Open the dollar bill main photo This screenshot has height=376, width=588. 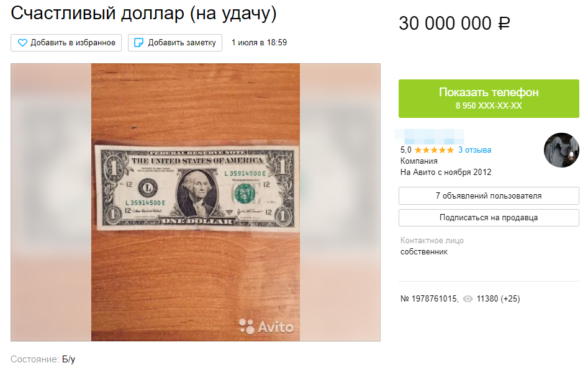coord(196,202)
